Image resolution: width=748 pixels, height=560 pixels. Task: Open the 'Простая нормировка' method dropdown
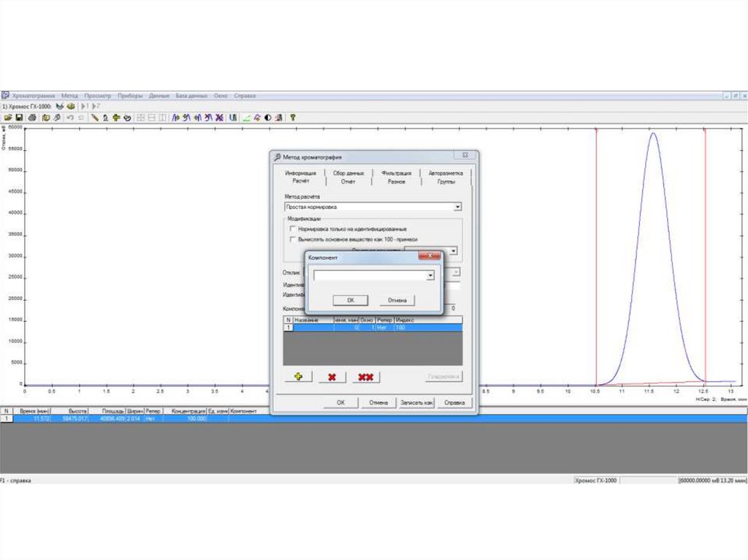point(457,207)
